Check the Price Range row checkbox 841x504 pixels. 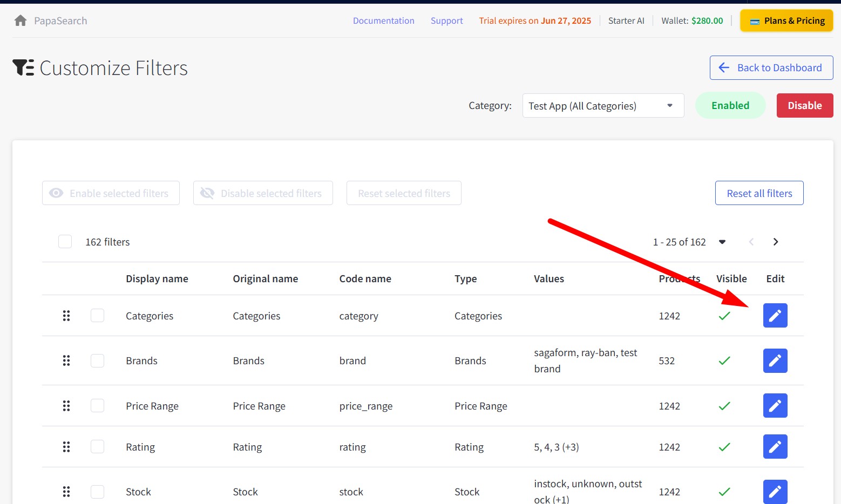98,406
